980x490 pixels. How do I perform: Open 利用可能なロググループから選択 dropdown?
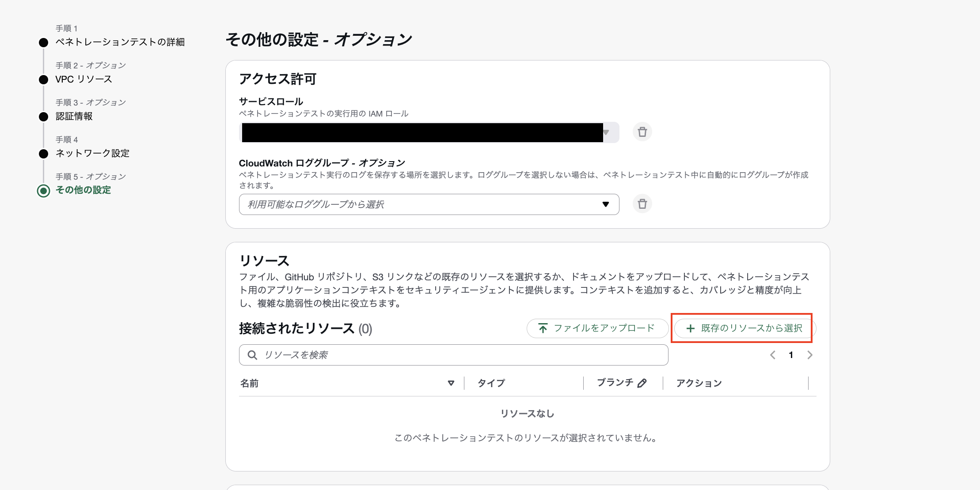[x=429, y=204]
